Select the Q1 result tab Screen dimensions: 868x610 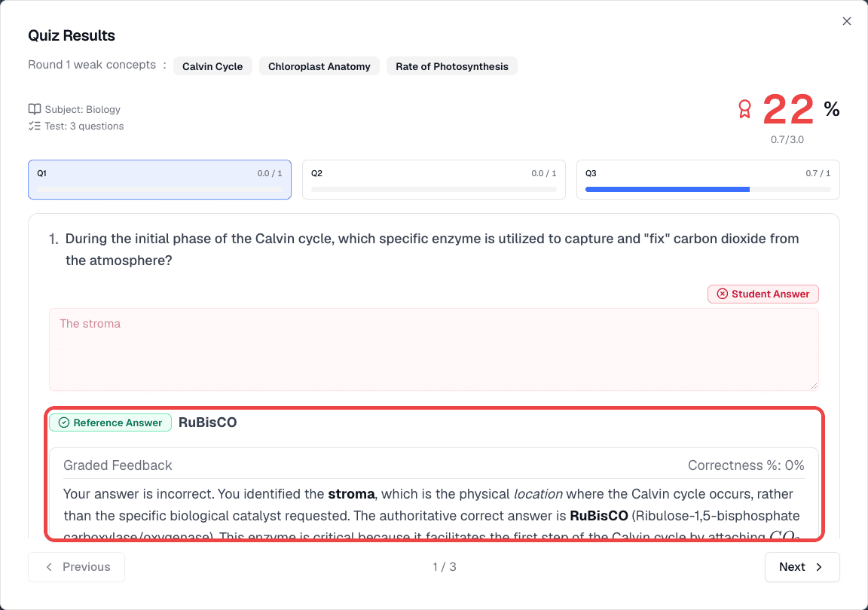coord(160,179)
